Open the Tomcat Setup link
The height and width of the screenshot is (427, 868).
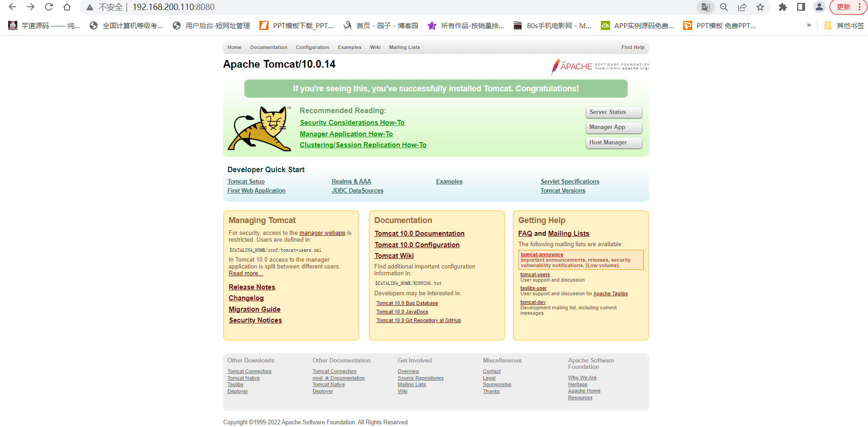[246, 182]
